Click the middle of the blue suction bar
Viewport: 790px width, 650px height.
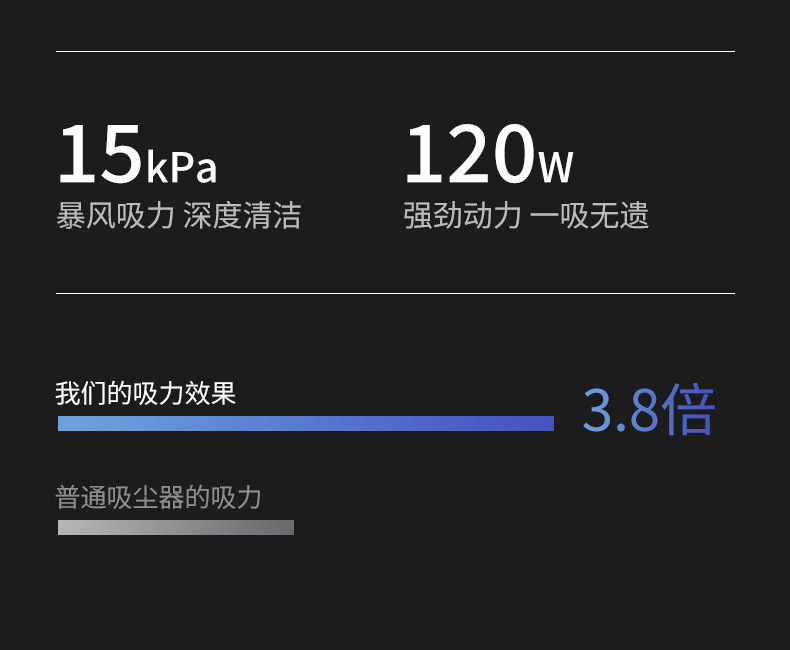(x=306, y=423)
